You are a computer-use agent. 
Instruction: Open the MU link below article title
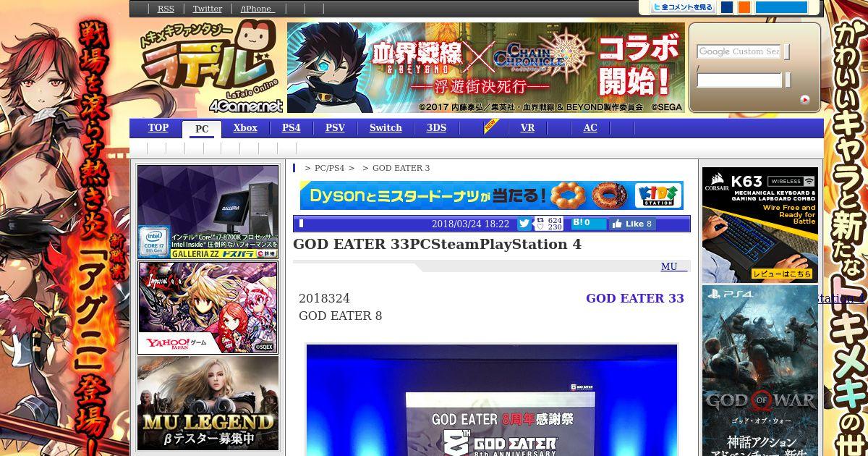673,266
